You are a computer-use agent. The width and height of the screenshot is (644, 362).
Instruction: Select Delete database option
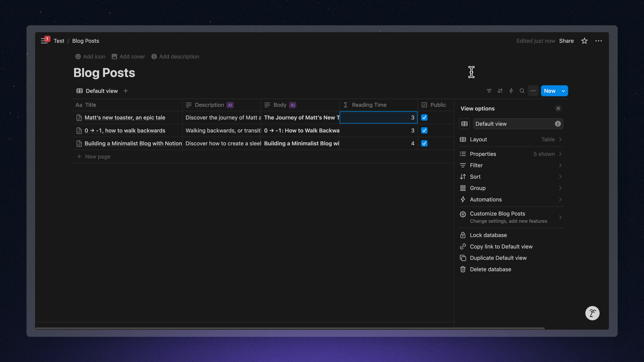[511, 269]
